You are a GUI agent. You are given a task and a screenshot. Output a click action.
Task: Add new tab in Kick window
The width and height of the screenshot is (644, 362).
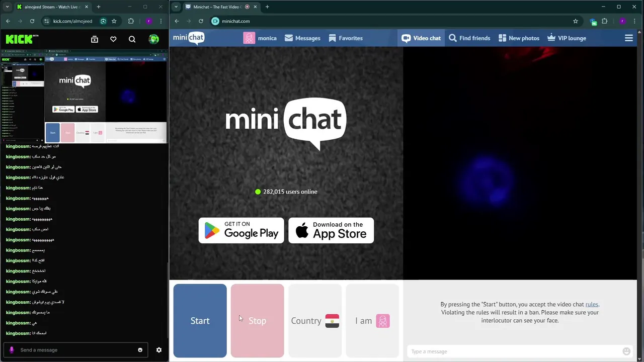pos(98,7)
